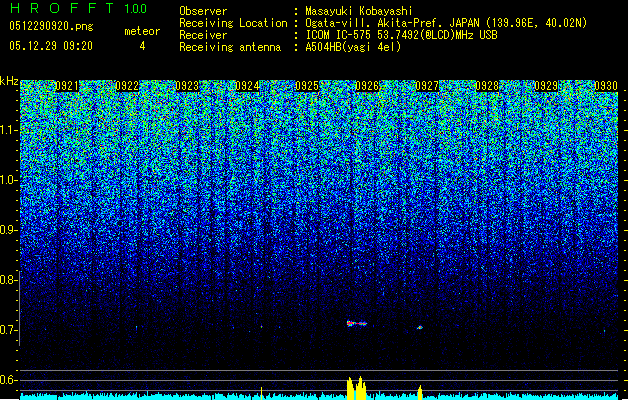Screen dimensions: 629x400
Task: Click the 0924 time marker
Action: 247,86
